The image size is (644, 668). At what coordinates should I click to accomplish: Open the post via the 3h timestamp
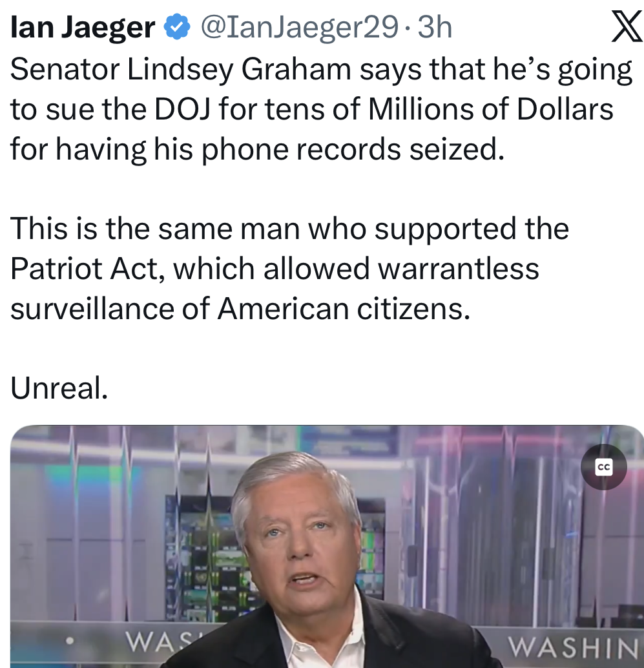tap(435, 27)
